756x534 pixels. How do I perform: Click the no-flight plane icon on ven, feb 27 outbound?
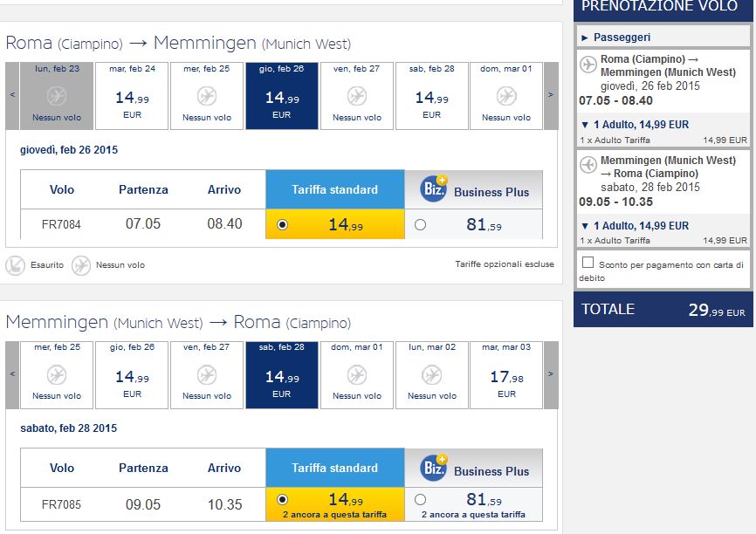[x=357, y=96]
